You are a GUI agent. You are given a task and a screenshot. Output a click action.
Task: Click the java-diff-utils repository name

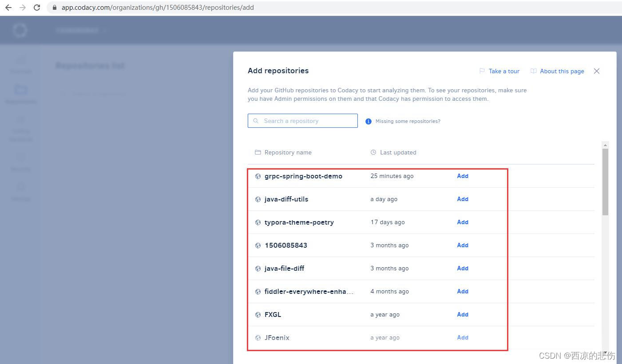point(286,199)
